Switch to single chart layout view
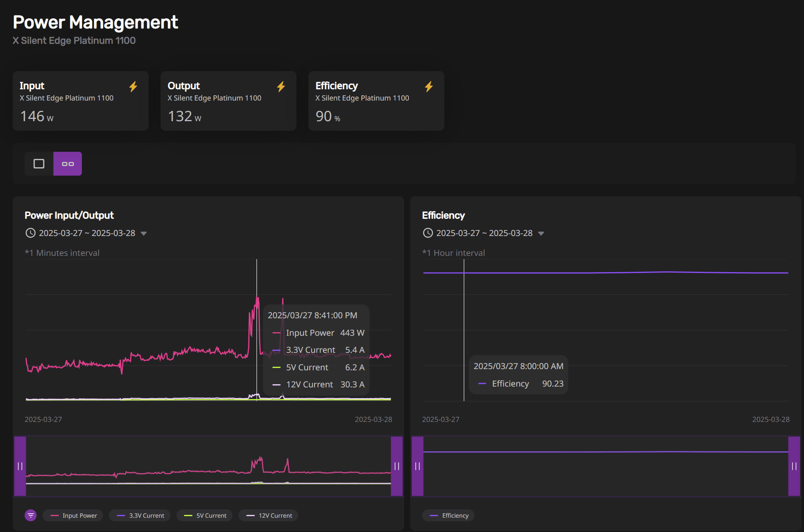 tap(39, 164)
